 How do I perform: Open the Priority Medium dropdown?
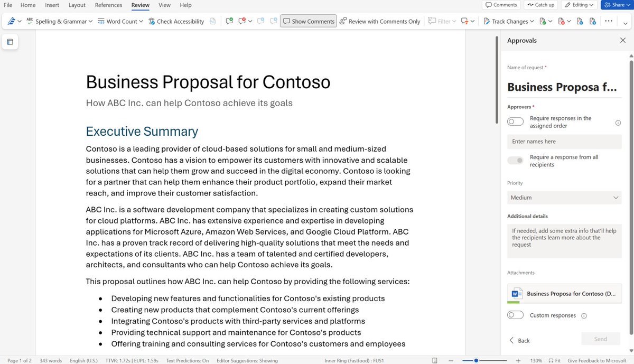point(564,198)
